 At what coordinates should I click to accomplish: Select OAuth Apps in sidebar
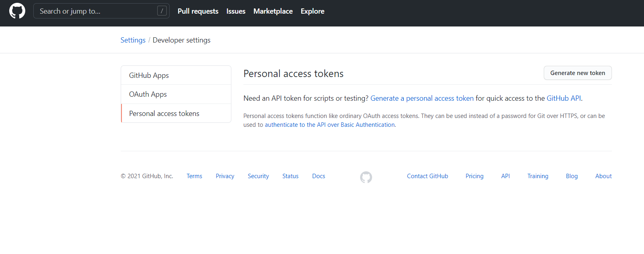(x=148, y=94)
